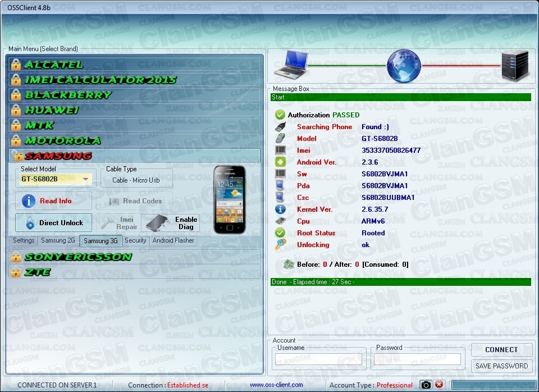
Task: Click the lock icon beside IMEI CALCULATOR 2015
Action: tap(16, 80)
